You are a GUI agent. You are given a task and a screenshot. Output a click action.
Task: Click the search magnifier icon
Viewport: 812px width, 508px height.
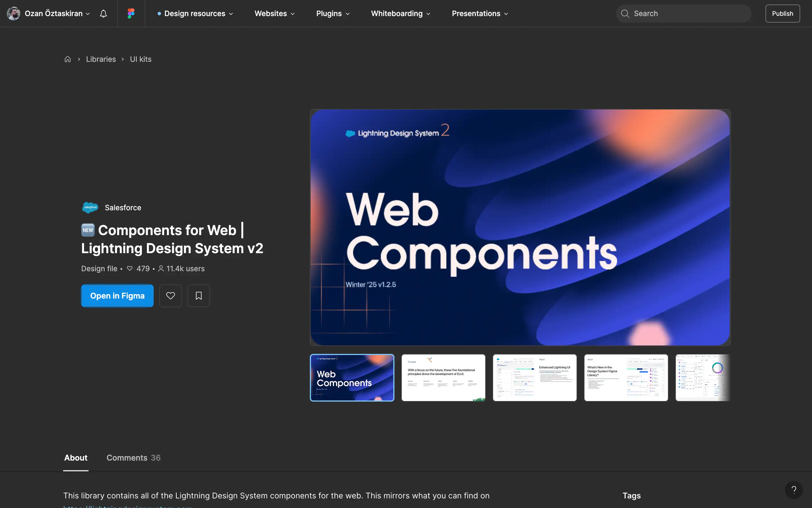(625, 14)
